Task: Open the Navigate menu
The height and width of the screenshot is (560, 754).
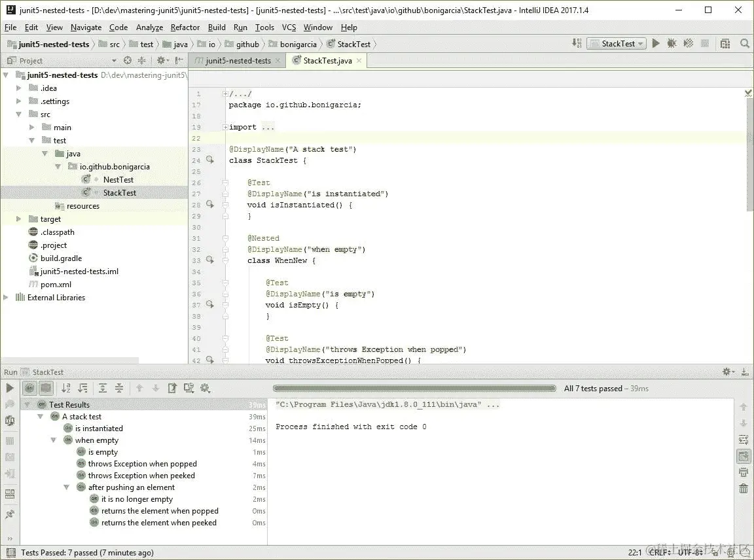Action: (x=86, y=27)
